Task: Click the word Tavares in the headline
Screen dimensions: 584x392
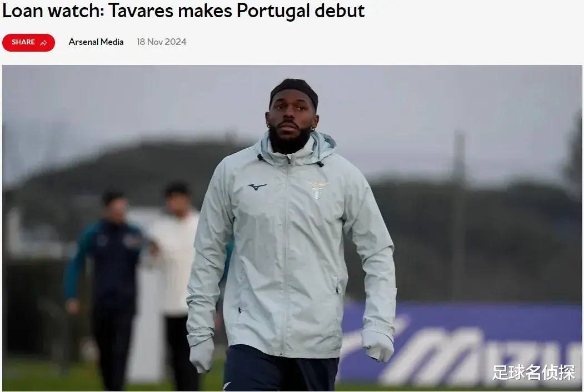Action: tap(141, 11)
